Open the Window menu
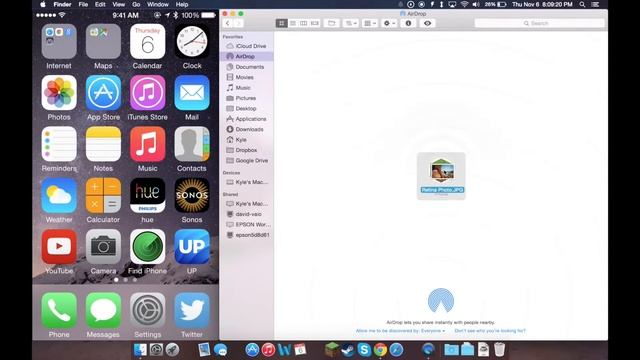Image resolution: width=640 pixels, height=360 pixels. (x=158, y=4)
